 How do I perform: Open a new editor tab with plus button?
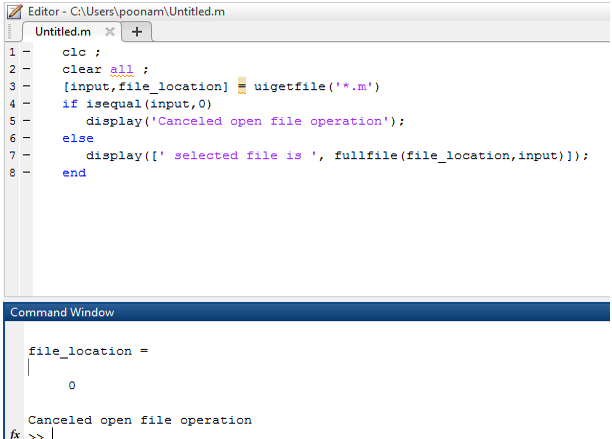point(137,32)
